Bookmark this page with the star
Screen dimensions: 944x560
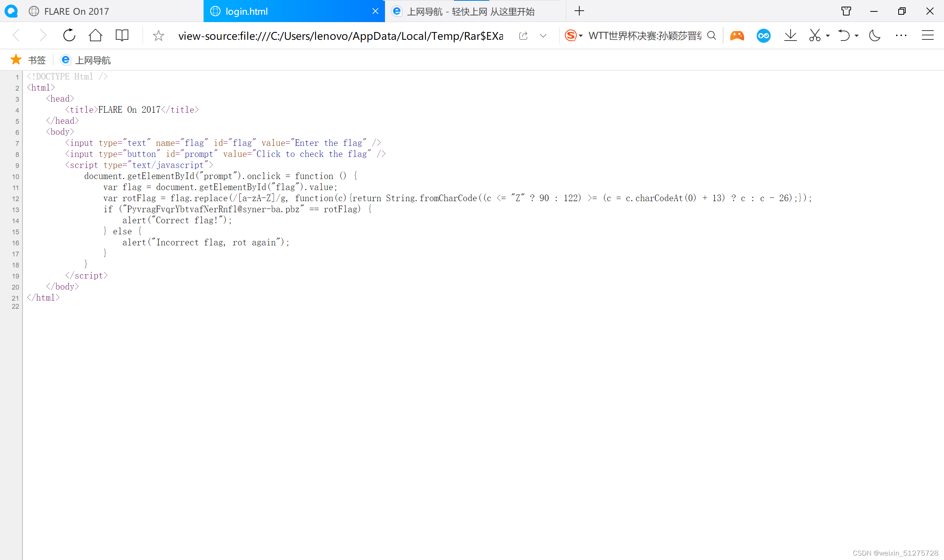click(x=158, y=36)
